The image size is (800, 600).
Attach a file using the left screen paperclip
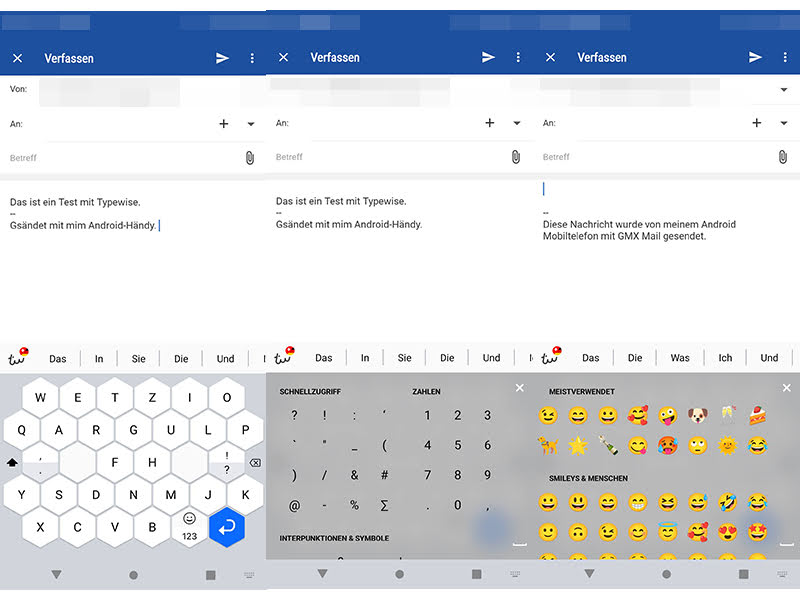[x=249, y=158]
